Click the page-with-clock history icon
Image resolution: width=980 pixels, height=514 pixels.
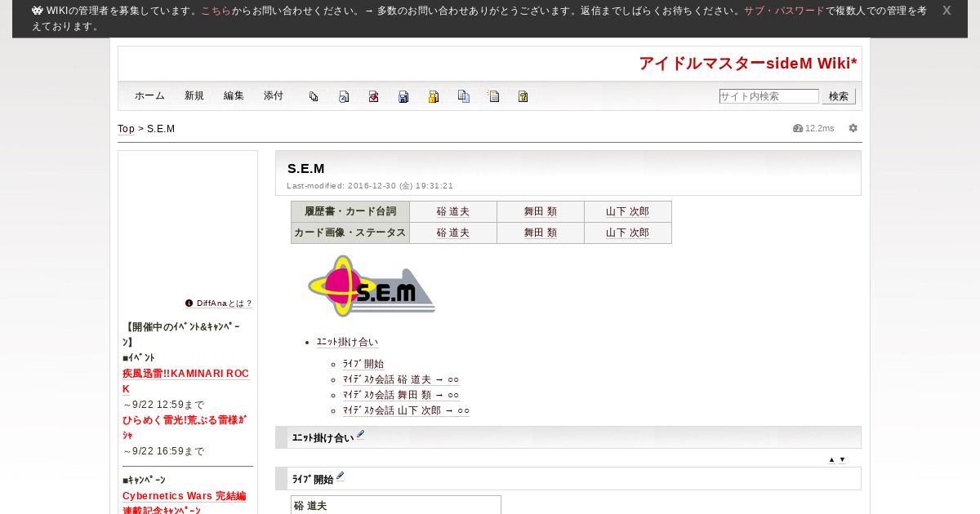(344, 96)
